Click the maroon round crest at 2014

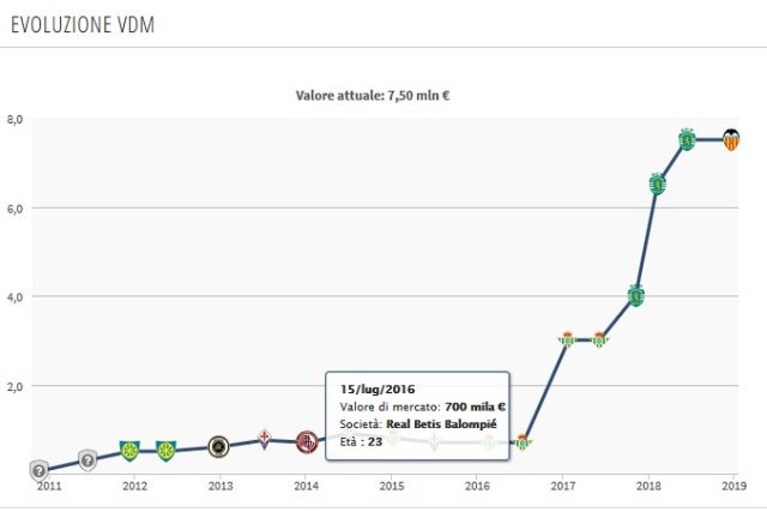pos(307,443)
